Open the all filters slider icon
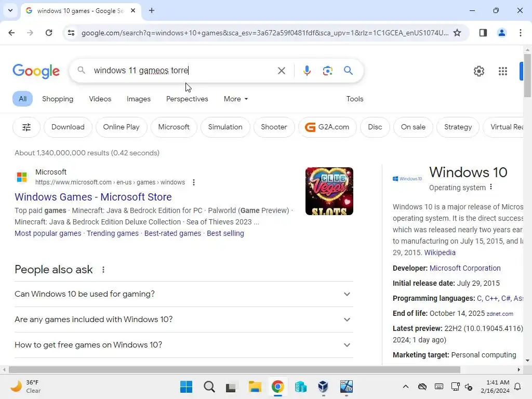Image resolution: width=532 pixels, height=399 pixels. pos(26,127)
